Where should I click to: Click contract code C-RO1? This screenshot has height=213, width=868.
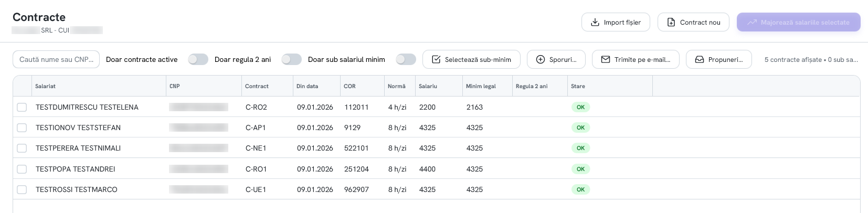pyautogui.click(x=256, y=169)
